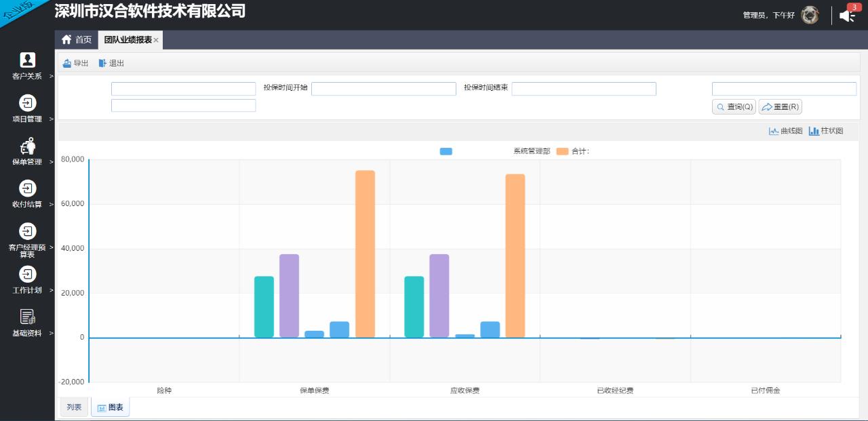Expand the 收付结算 submenu arrow
868x421 pixels.
(51, 205)
